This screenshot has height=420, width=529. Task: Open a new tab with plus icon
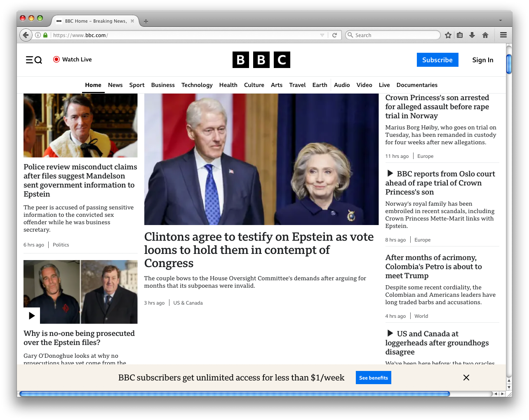146,21
